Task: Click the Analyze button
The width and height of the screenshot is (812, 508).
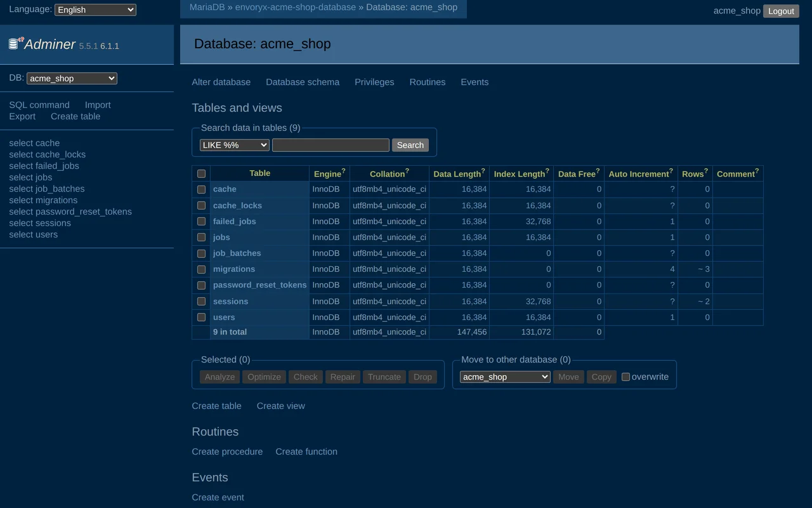Action: click(220, 377)
